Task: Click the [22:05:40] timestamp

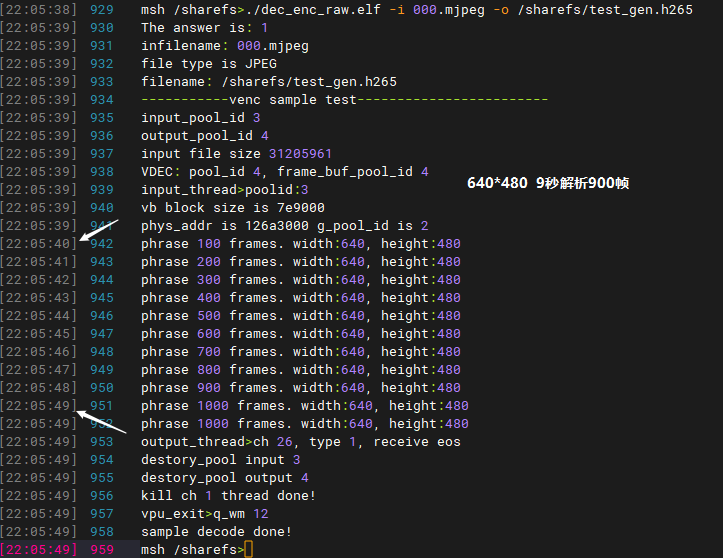Action: tap(38, 243)
